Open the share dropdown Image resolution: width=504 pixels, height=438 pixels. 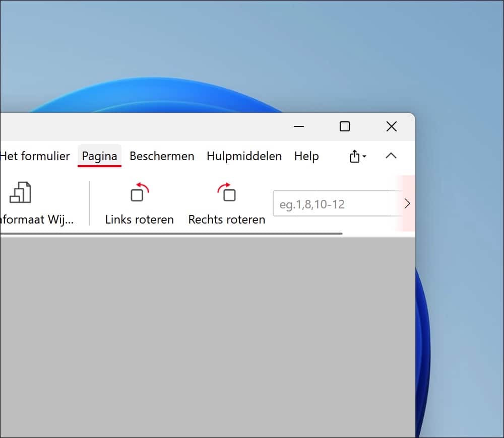(358, 157)
